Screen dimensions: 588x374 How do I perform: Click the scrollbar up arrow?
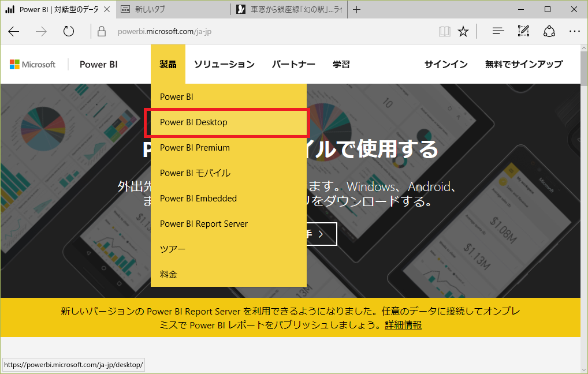coord(584,48)
